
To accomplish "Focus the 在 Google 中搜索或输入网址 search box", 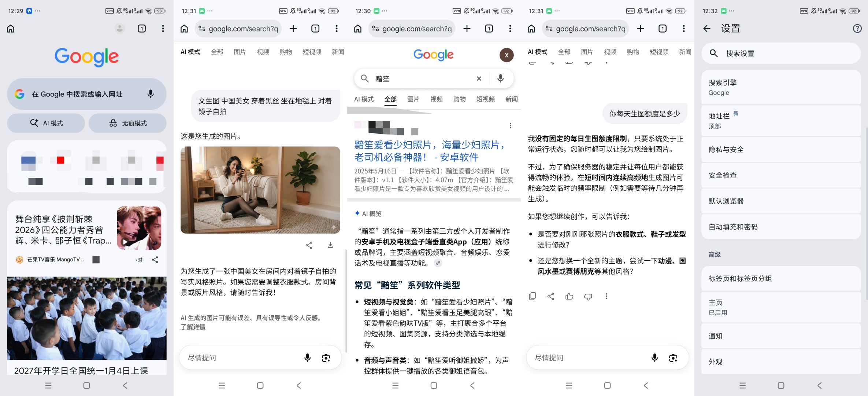I will [x=87, y=94].
